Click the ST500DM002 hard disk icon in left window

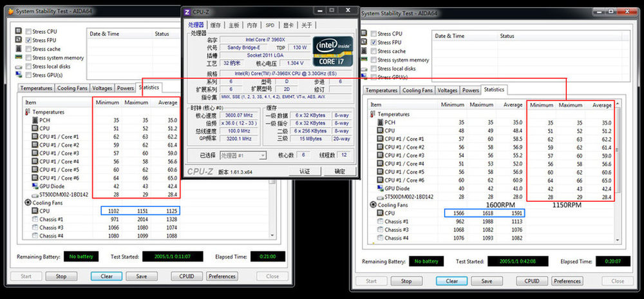point(35,195)
